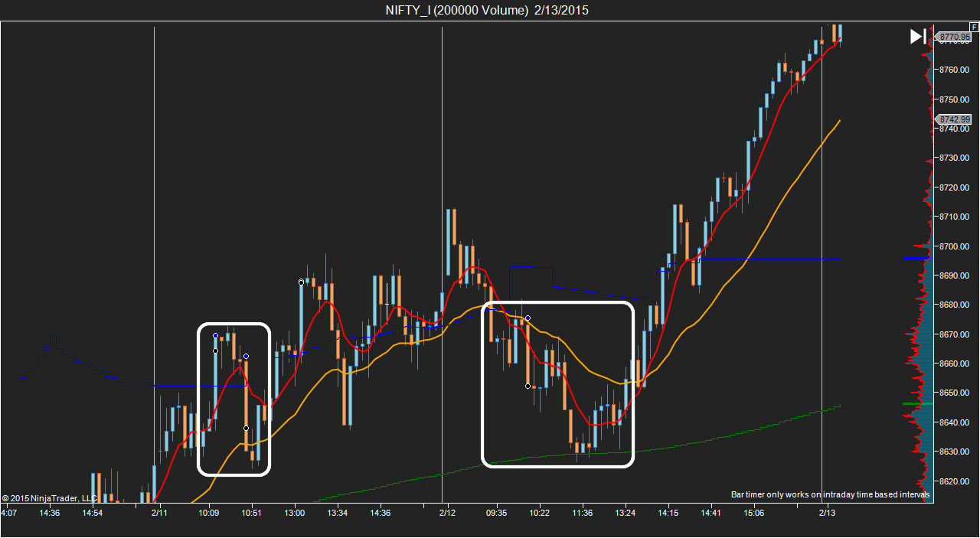The image size is (980, 538).
Task: Click the 2/13 date label on time axis
Action: pos(827,513)
